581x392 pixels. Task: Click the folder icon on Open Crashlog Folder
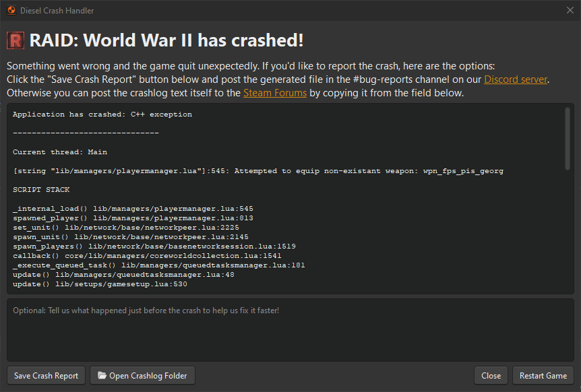pos(102,376)
